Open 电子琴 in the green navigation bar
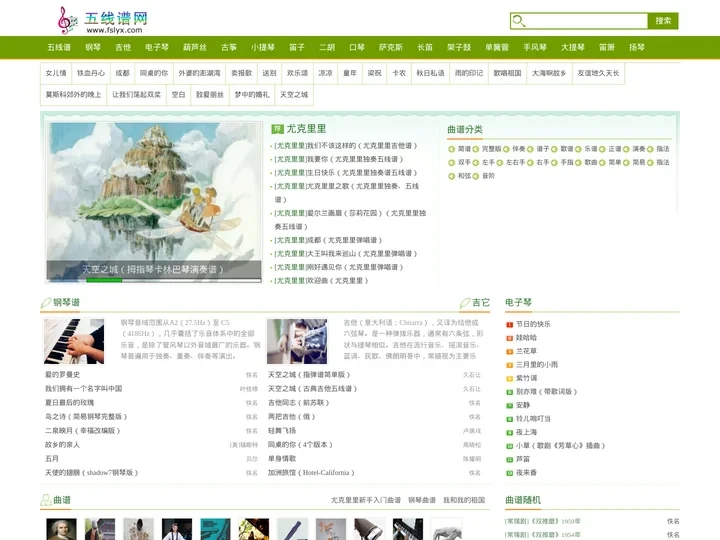This screenshot has height=540, width=720. click(x=157, y=47)
